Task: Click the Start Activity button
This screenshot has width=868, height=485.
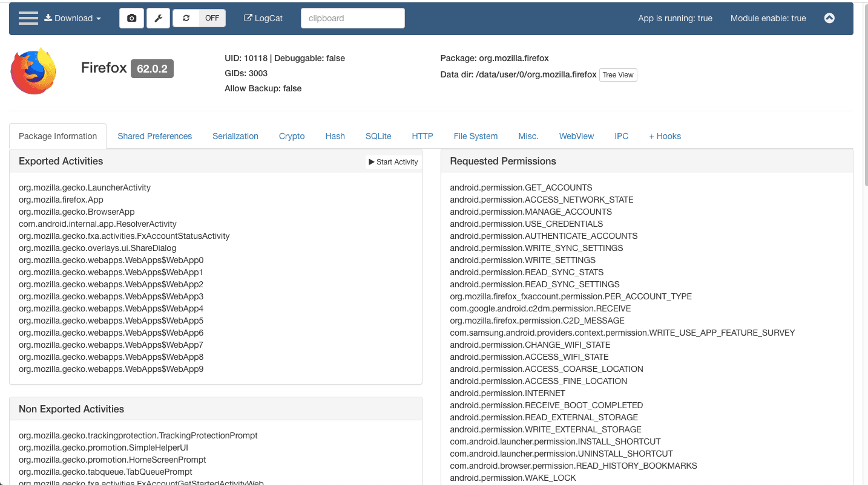Action: (393, 161)
